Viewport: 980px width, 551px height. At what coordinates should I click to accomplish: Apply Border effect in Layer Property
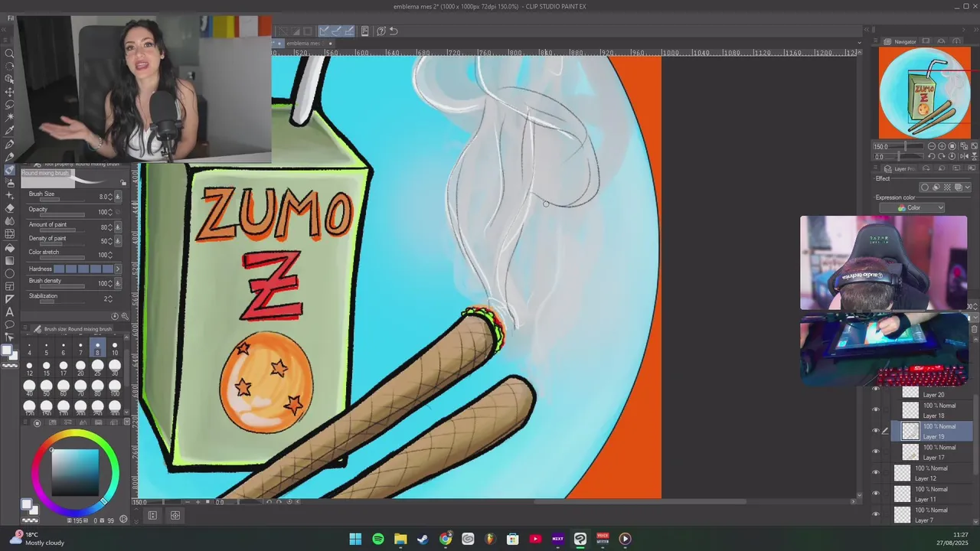pos(925,187)
